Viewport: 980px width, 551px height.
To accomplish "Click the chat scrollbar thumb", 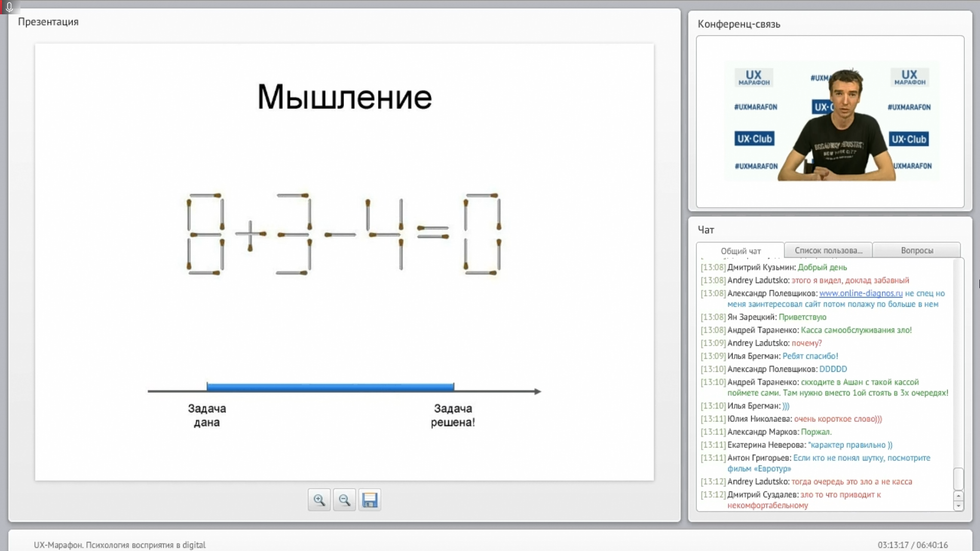I will (958, 479).
